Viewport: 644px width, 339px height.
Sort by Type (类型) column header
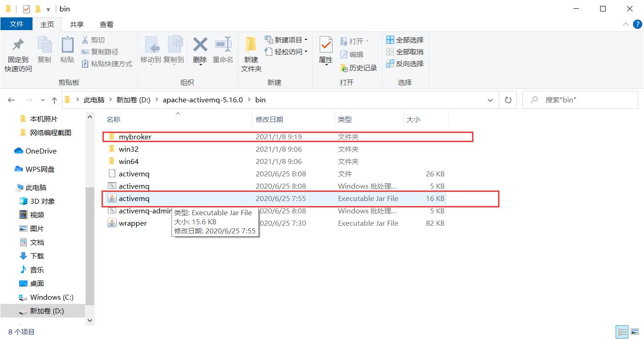tap(369, 119)
